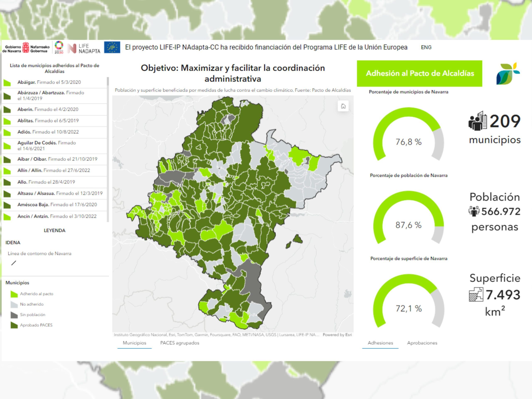Image resolution: width=532 pixels, height=399 pixels.
Task: Click the LEYENDA heading
Action: click(55, 230)
